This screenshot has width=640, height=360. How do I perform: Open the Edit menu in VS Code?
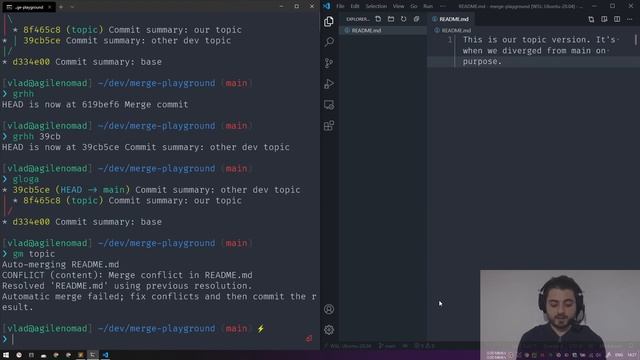[x=355, y=6]
